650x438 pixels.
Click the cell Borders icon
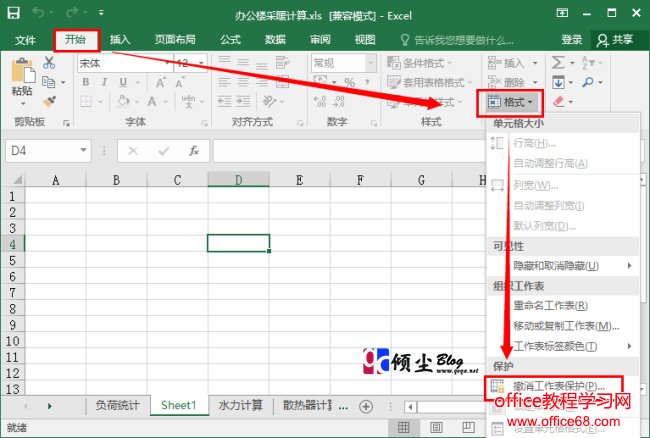(86, 101)
